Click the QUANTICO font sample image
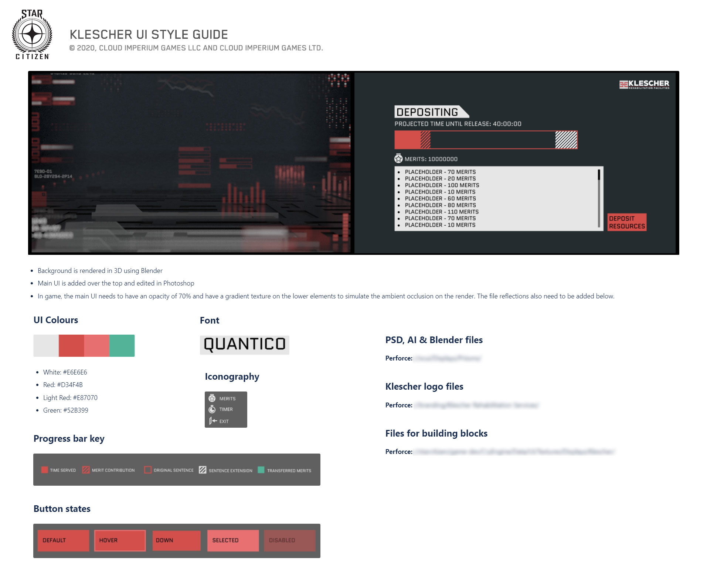The height and width of the screenshot is (588, 714). 244,345
